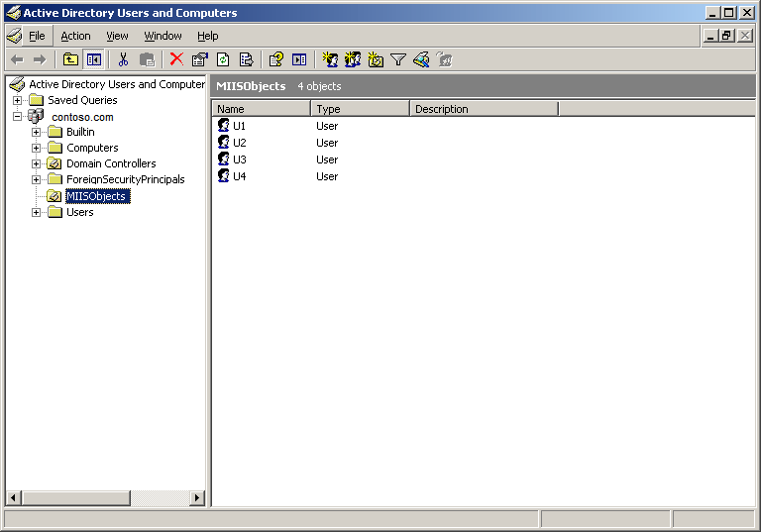Click tree pane scroll left arrow
The width and height of the screenshot is (761, 532).
(x=14, y=497)
